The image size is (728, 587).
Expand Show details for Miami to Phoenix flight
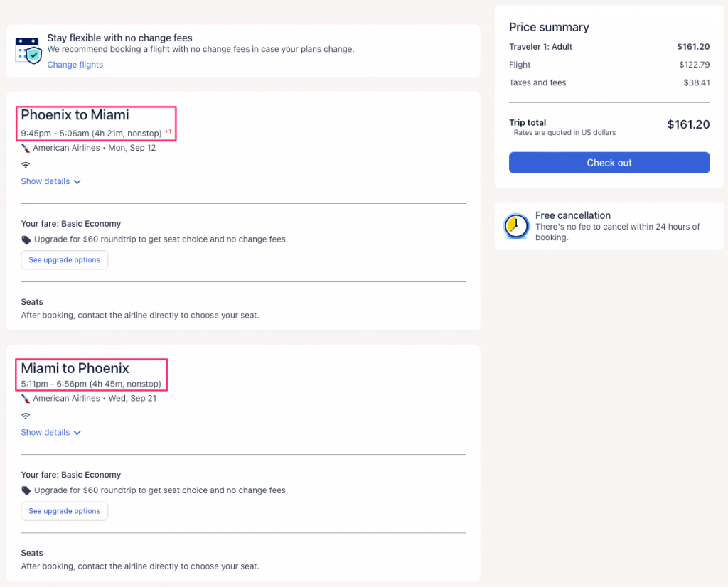point(50,432)
